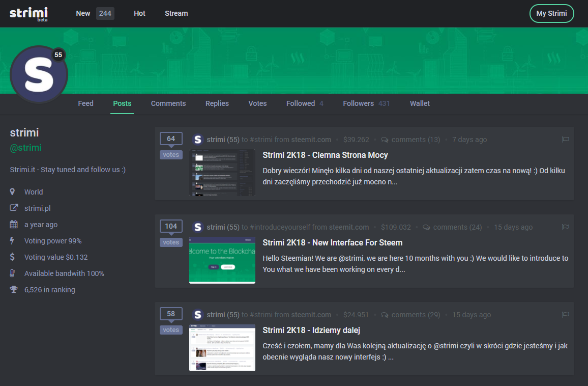The width and height of the screenshot is (588, 386).
Task: Flag the Ciemna Strona Mocy post
Action: (566, 140)
